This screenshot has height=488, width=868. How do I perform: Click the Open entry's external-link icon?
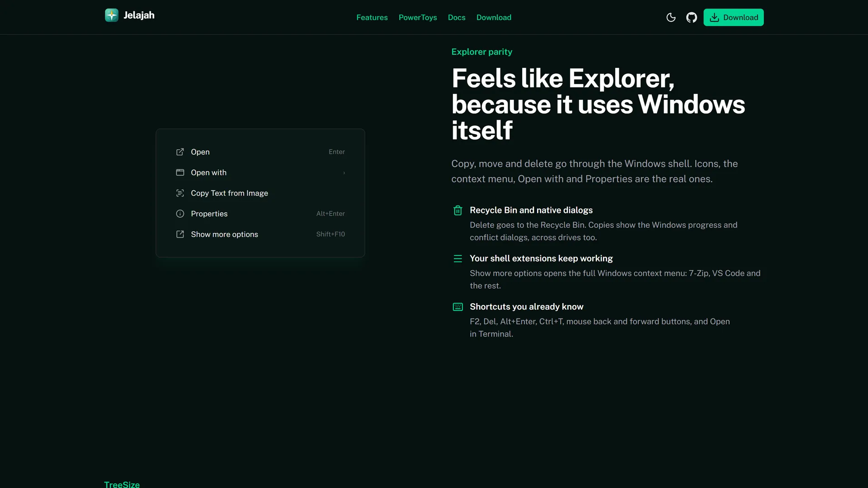tap(180, 152)
